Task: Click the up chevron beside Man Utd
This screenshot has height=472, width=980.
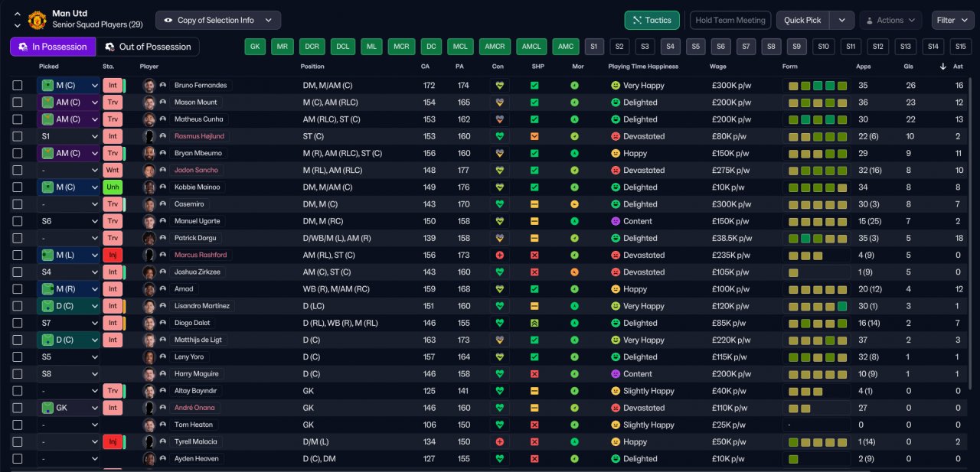Action: click(x=17, y=14)
